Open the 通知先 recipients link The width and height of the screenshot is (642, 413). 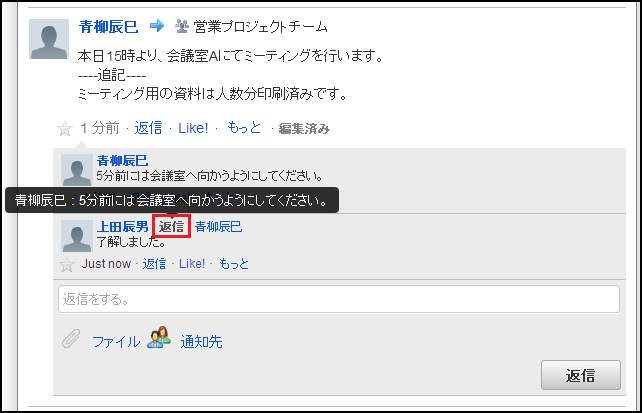coord(201,341)
